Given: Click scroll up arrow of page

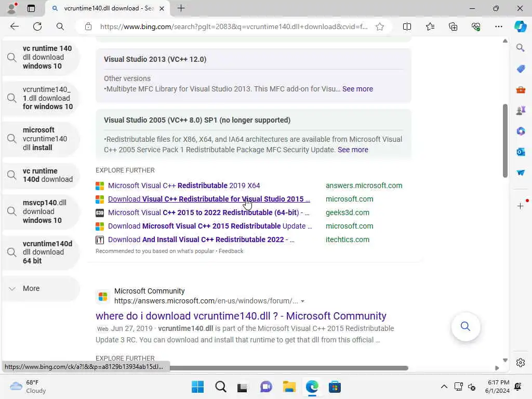Looking at the screenshot, I should pyautogui.click(x=505, y=41).
